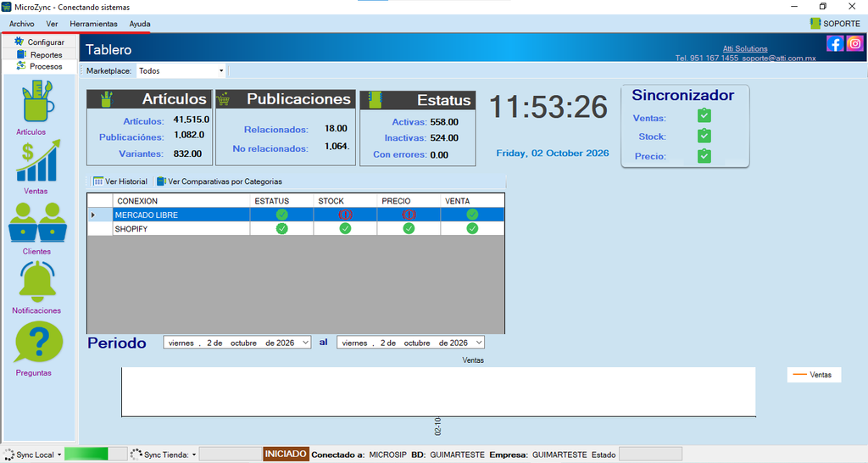Open the Artículos sidebar icon
Image resolution: width=868 pixels, height=463 pixels.
click(x=37, y=102)
